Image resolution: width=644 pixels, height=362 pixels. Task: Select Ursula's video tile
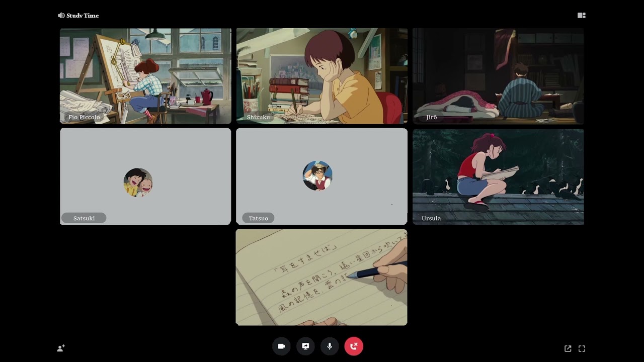(x=498, y=176)
